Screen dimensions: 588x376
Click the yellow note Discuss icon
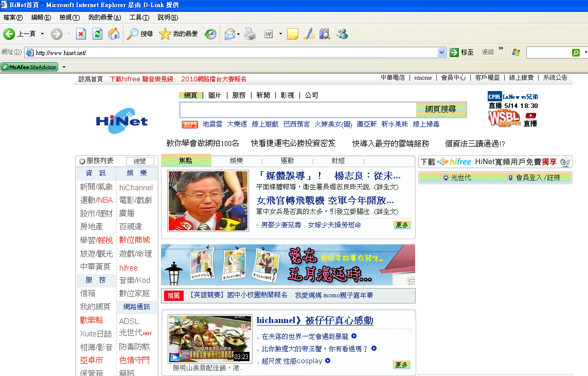coord(293,34)
